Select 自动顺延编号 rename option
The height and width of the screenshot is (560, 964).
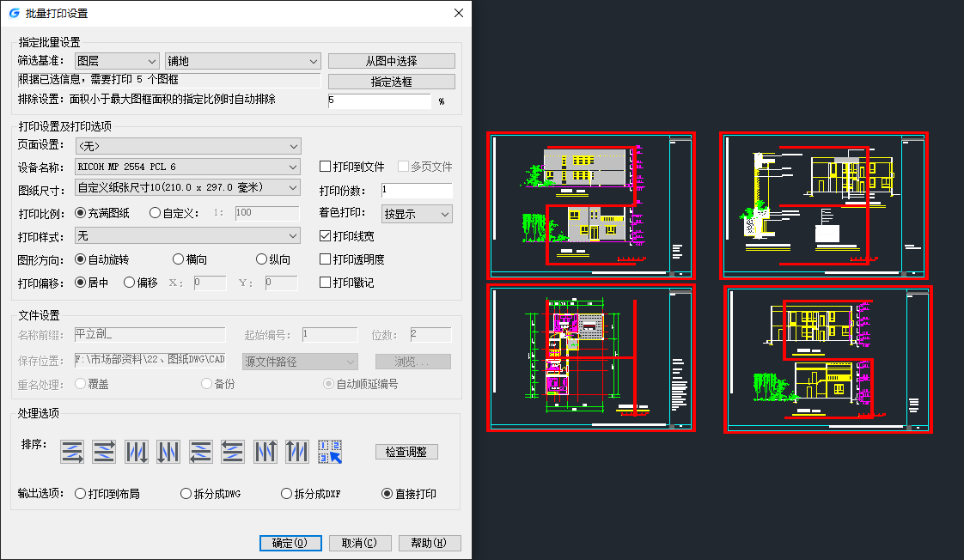pos(361,384)
